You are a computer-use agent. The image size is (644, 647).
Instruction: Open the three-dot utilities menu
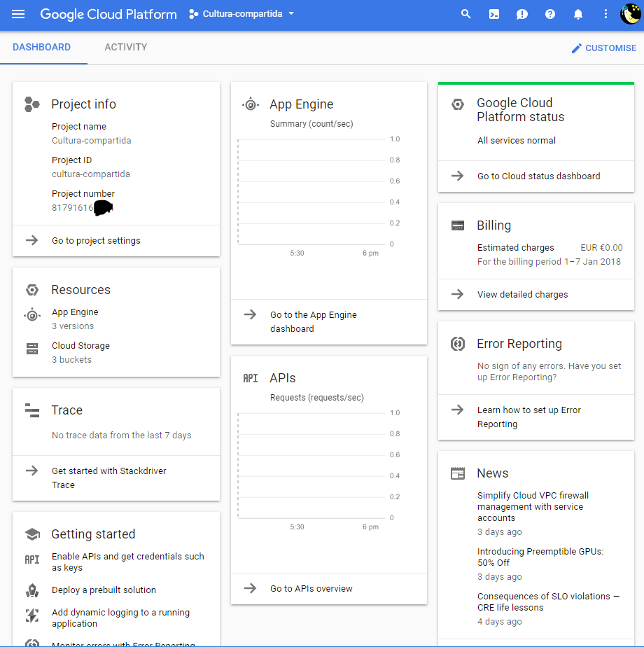click(605, 14)
